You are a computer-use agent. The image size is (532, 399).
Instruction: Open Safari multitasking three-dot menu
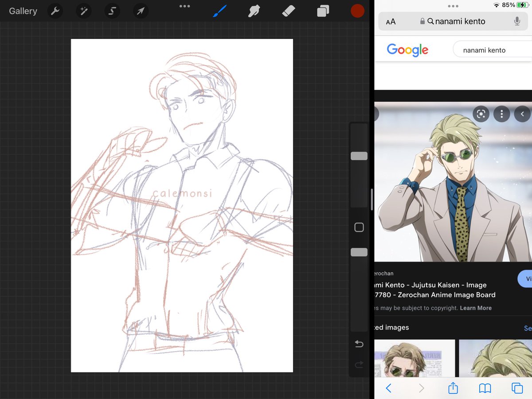point(453,6)
